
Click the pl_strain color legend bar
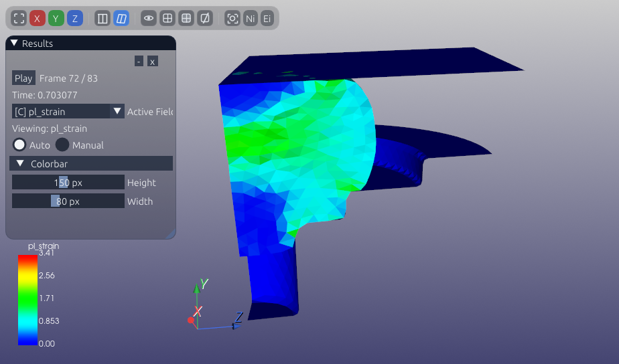(x=27, y=300)
